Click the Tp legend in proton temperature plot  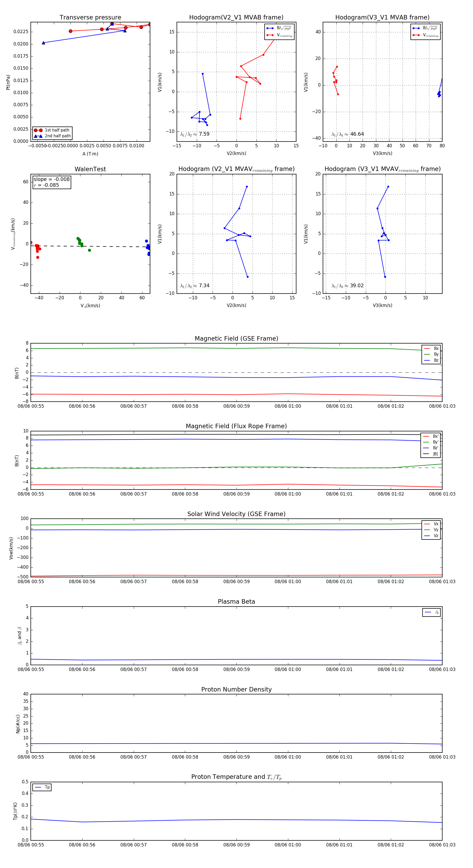coord(42,787)
